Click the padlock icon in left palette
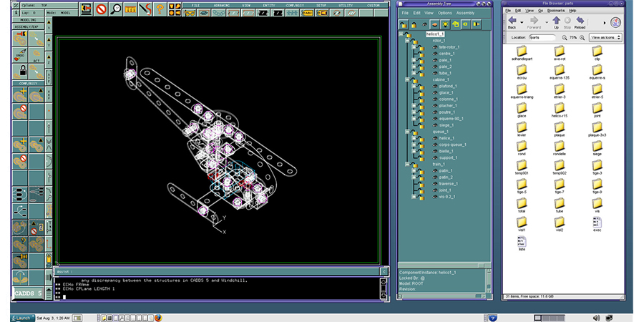 22,71
